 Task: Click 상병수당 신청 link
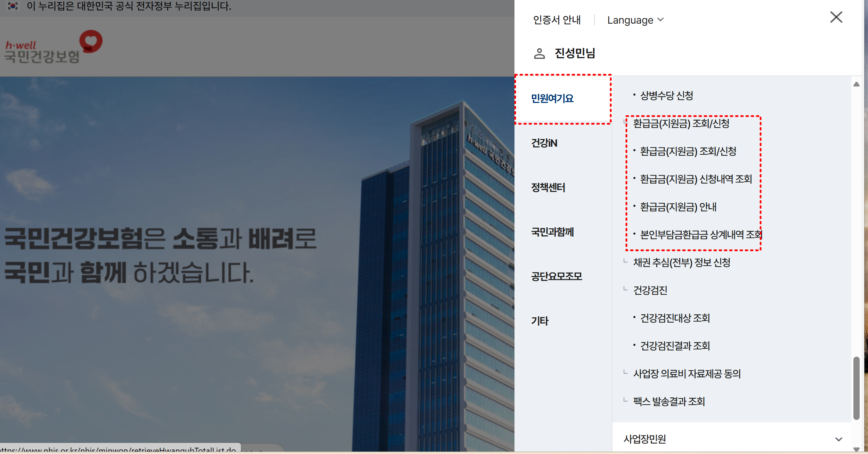666,96
